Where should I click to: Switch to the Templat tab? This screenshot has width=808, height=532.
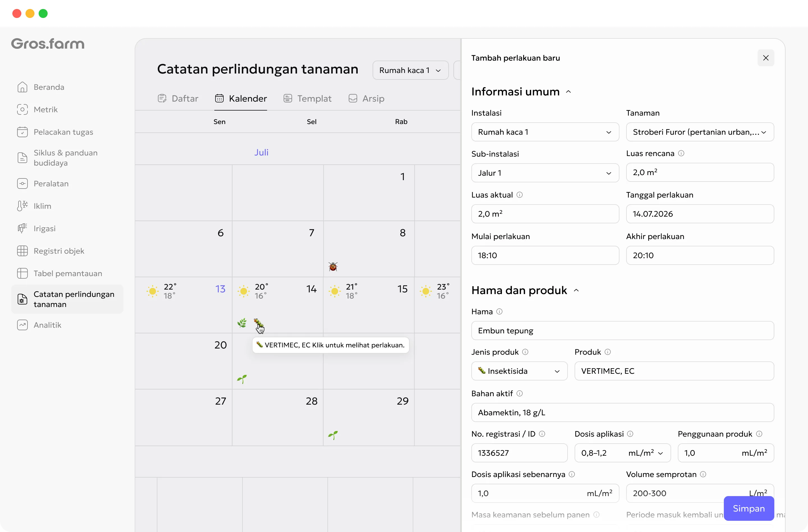click(x=307, y=98)
